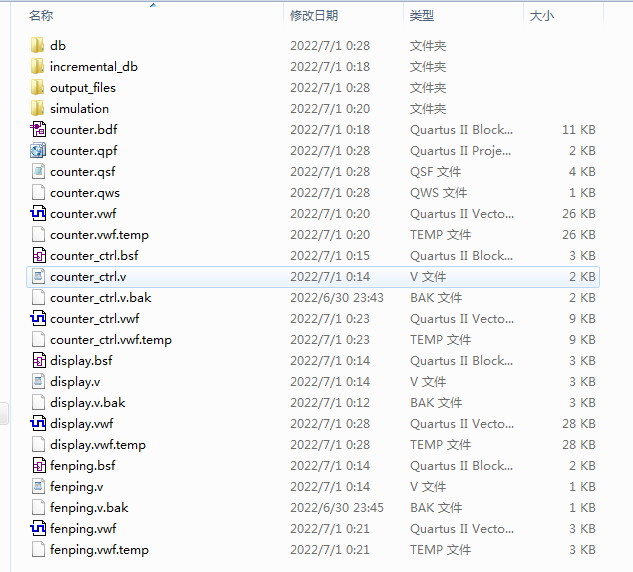
Task: Sort by the 名称 column header
Action: tap(41, 16)
